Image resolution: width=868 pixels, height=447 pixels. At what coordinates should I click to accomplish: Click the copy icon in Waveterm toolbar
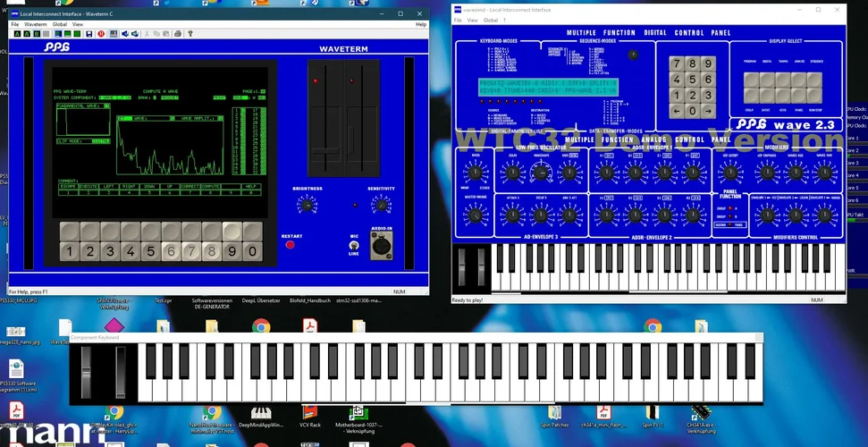pos(156,34)
